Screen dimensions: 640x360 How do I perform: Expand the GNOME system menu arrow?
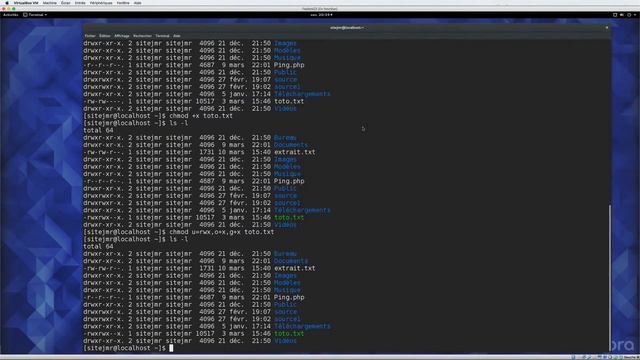[635, 15]
